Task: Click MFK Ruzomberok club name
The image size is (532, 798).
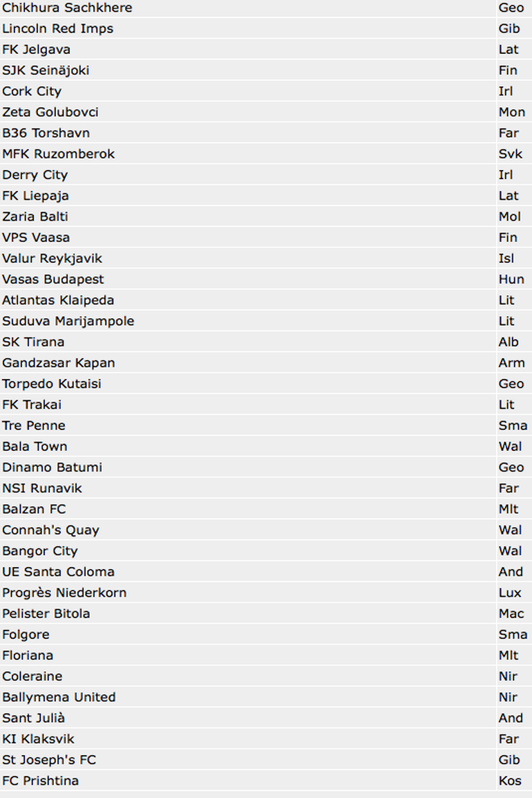Action: [58, 154]
